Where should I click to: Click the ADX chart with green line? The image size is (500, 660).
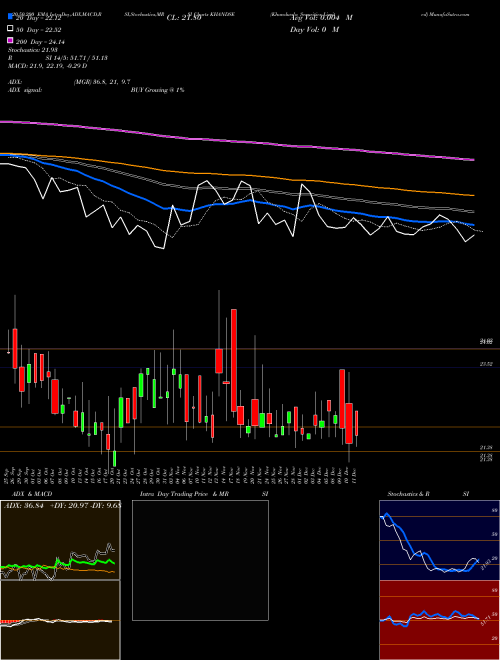click(x=60, y=540)
